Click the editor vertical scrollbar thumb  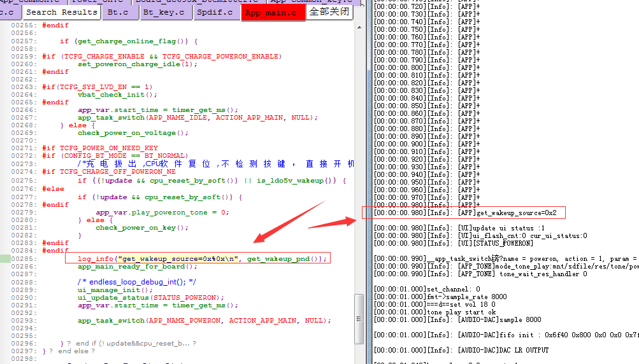359,319
